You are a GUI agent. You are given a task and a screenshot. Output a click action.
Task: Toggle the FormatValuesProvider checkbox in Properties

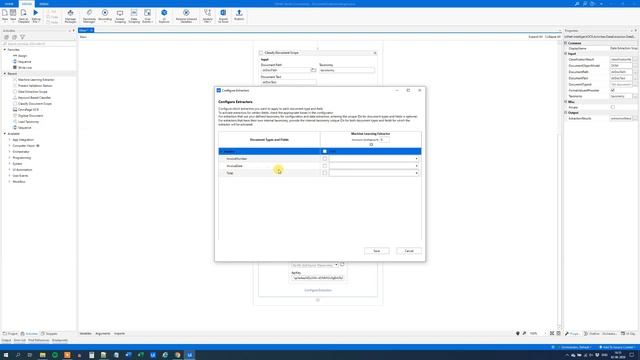click(x=613, y=90)
